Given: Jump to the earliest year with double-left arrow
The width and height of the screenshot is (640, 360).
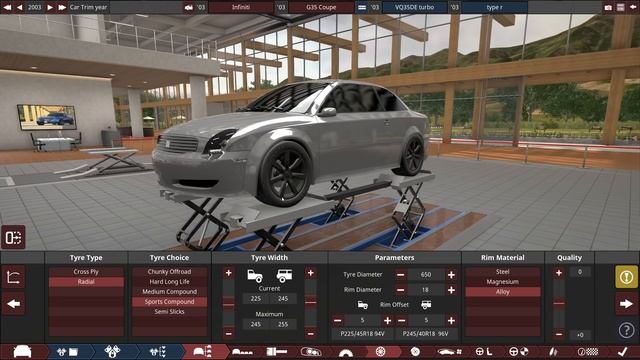Looking at the screenshot, I should (7, 7).
